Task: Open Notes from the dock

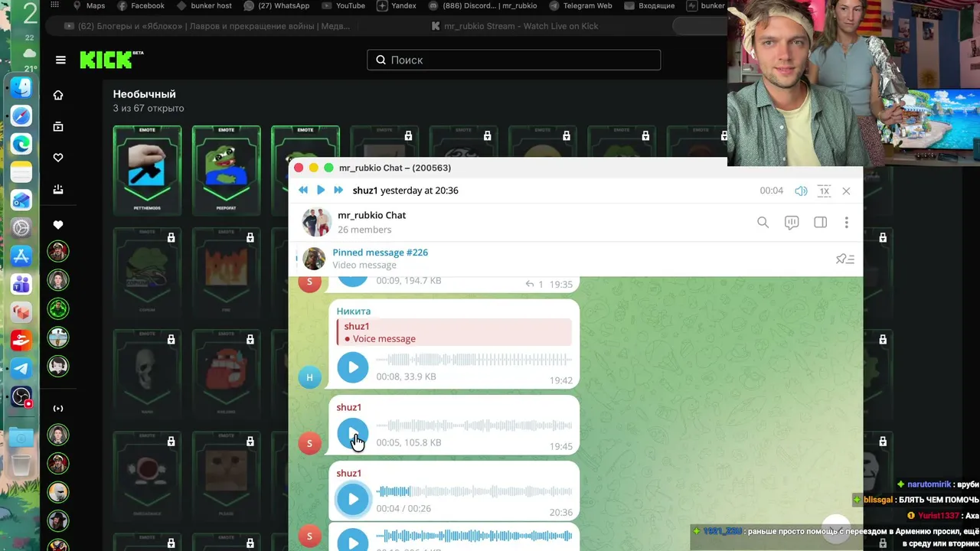Action: (x=21, y=171)
